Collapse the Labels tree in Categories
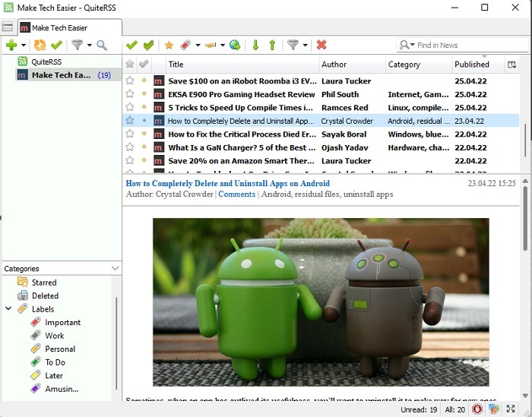Image resolution: width=532 pixels, height=417 pixels. (8, 309)
